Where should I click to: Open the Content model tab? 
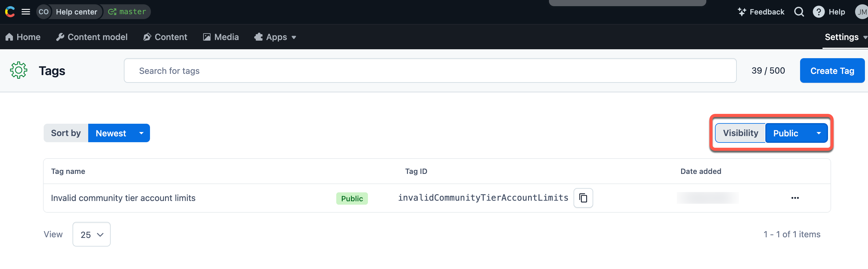point(92,37)
